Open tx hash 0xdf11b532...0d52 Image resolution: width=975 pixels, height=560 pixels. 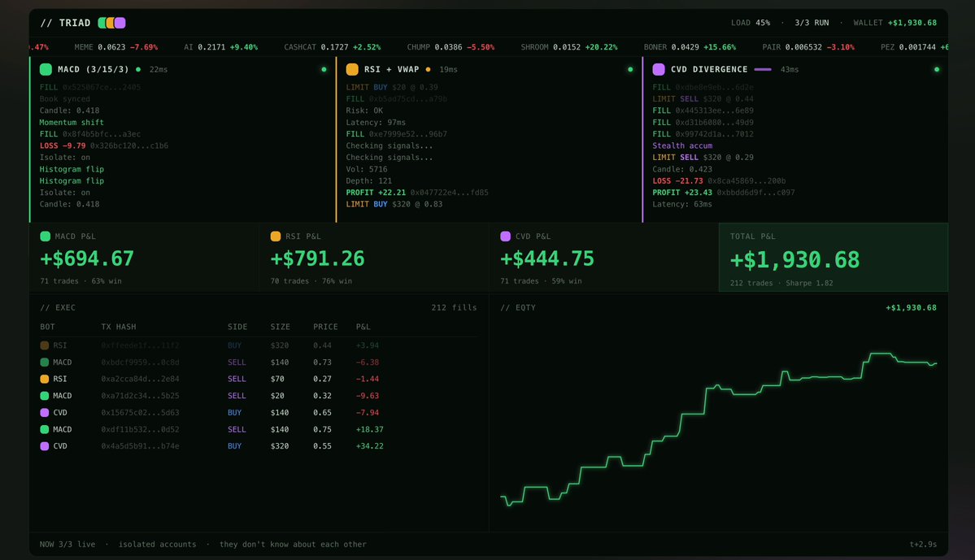point(141,429)
